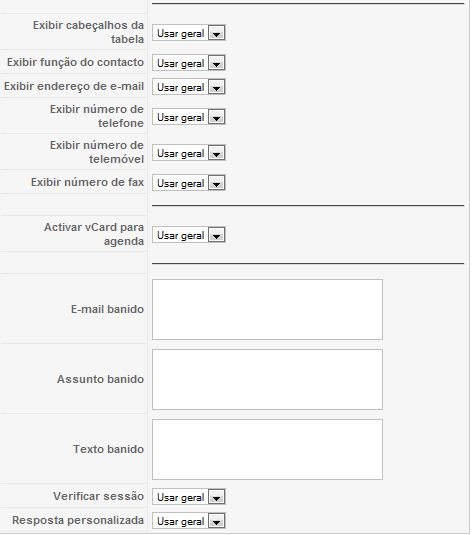The width and height of the screenshot is (472, 535).
Task: Click inside the 'Assunto banido' text area
Action: (x=267, y=379)
